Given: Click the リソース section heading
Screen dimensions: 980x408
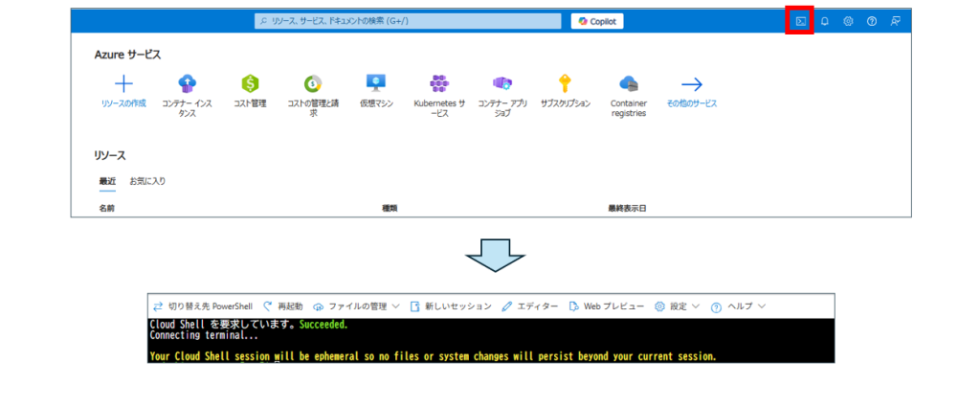Looking at the screenshot, I should coord(109,155).
